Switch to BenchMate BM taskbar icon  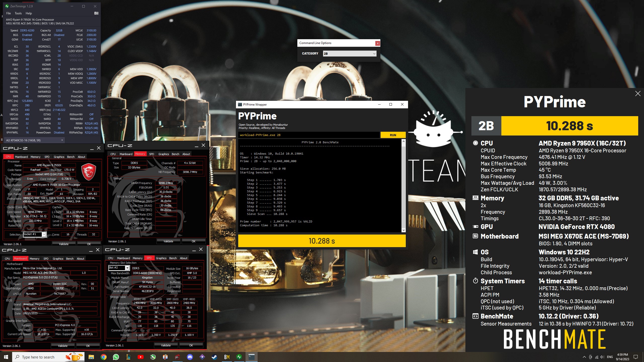click(x=227, y=357)
